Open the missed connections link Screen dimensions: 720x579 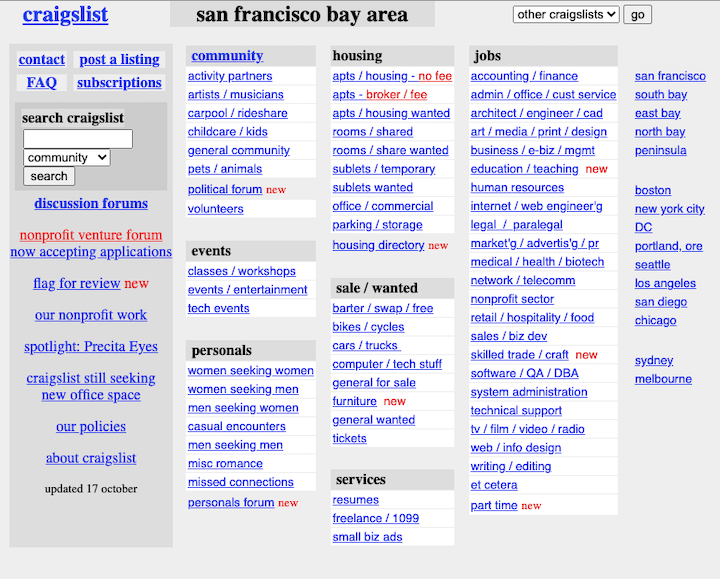point(241,482)
